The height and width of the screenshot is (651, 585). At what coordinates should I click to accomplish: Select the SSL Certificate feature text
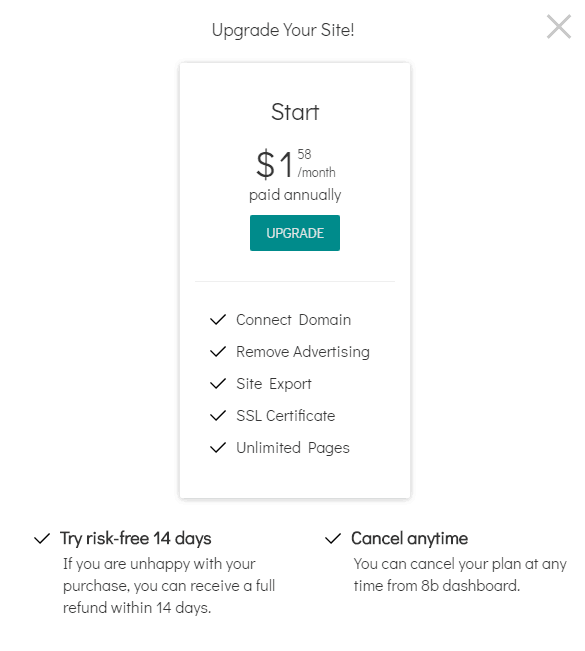(286, 416)
